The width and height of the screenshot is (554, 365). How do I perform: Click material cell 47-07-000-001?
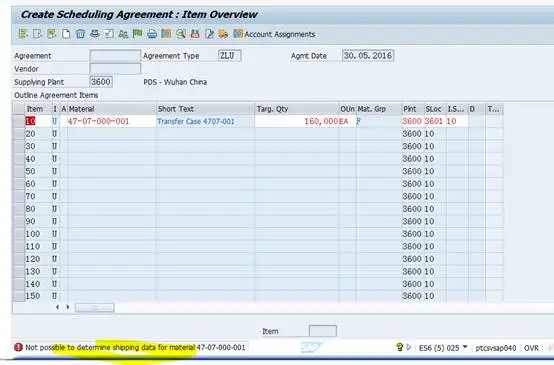(112, 121)
